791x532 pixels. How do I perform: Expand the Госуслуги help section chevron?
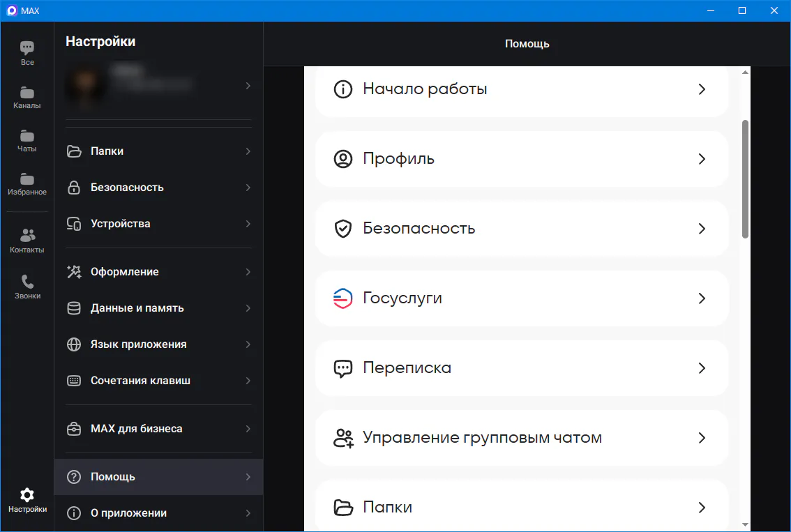[702, 298]
